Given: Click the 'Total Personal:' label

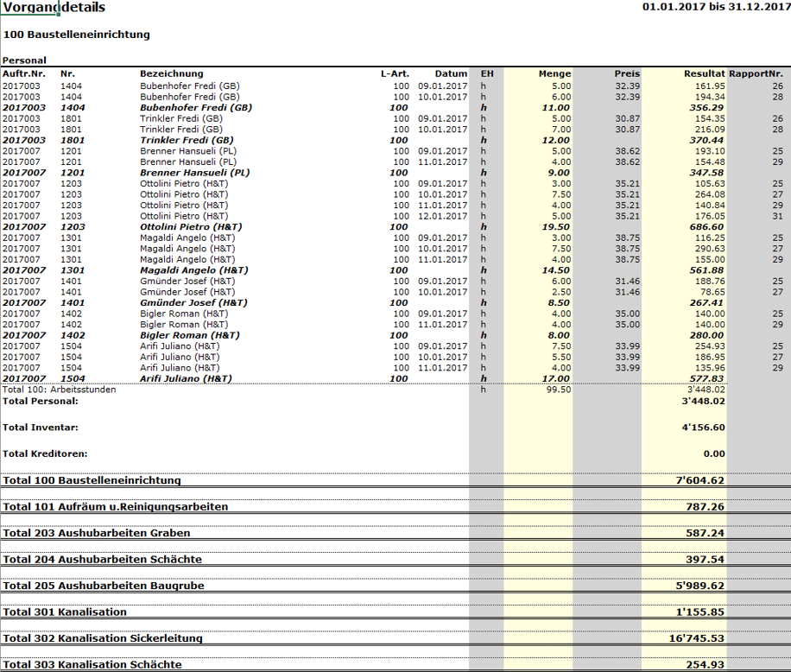Looking at the screenshot, I should coord(41,401).
